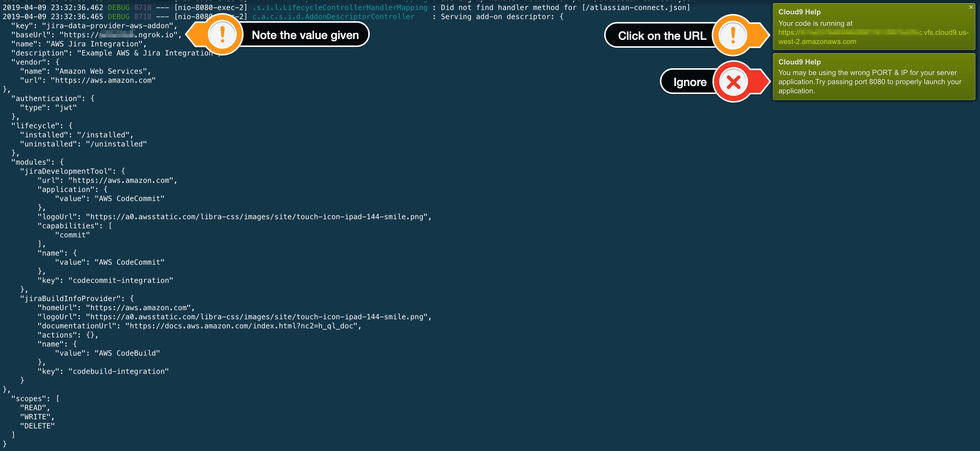
Task: Click the "capabilities": [ line
Action: pos(75,225)
